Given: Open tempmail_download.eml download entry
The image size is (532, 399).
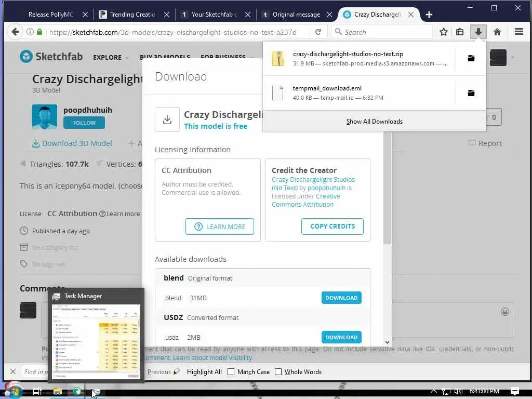Looking at the screenshot, I should pos(360,93).
